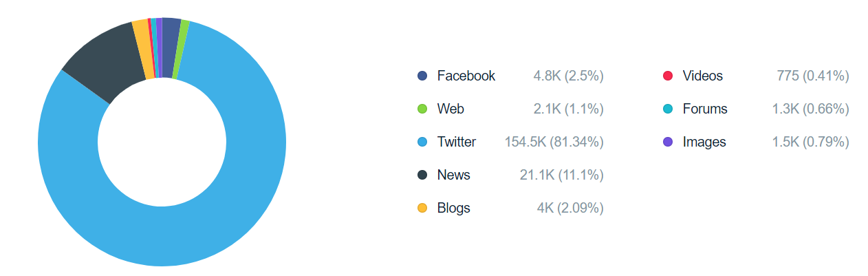Click the green Web legend dot
Viewport: 868px width, 276px height.
(x=422, y=109)
